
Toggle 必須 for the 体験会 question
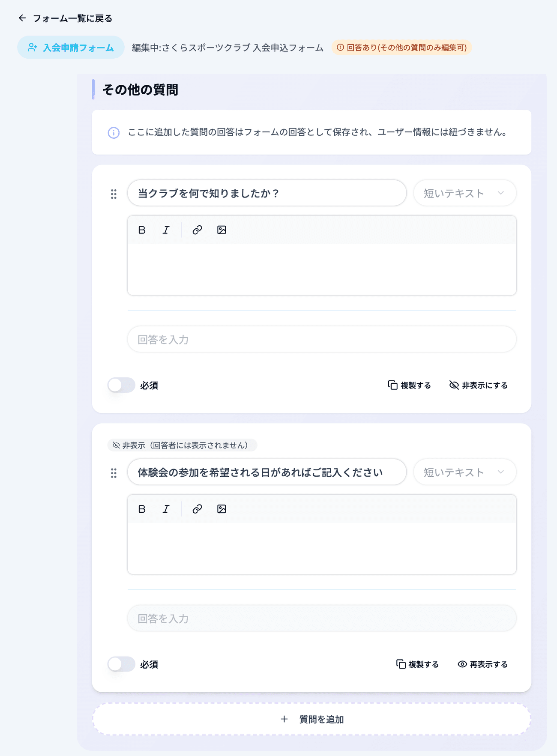pos(121,664)
